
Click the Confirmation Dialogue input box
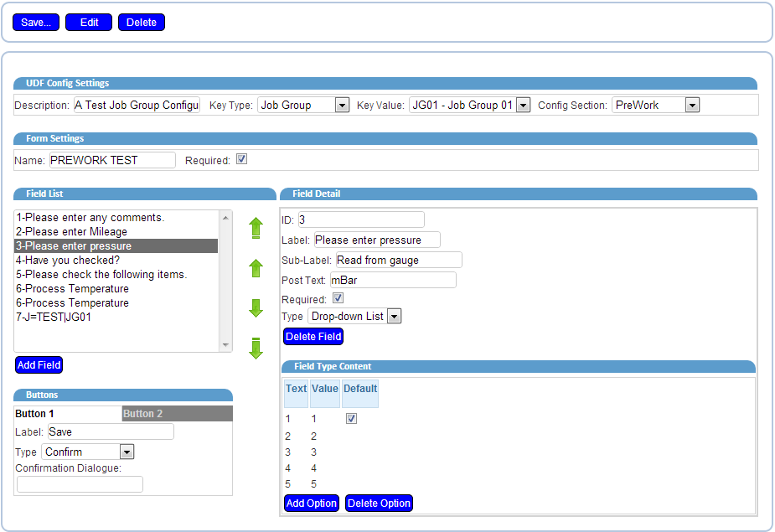80,484
